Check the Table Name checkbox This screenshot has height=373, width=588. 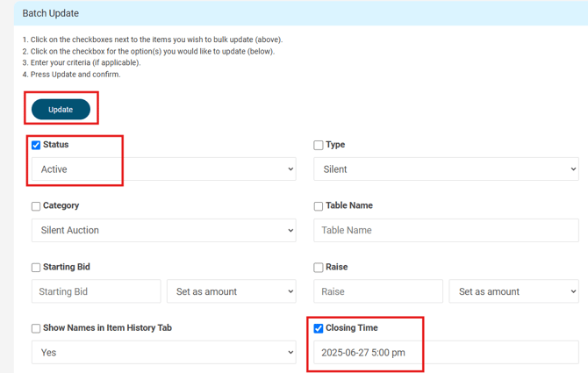319,206
